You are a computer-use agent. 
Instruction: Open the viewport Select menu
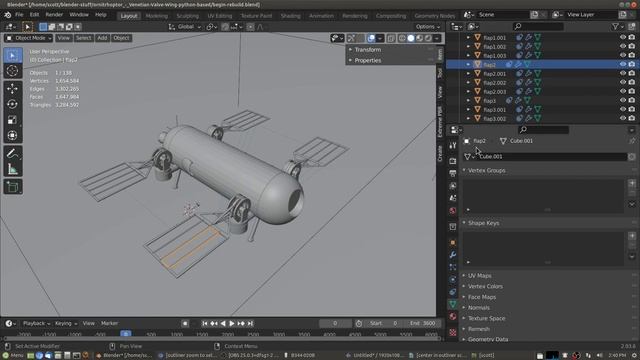[83, 38]
